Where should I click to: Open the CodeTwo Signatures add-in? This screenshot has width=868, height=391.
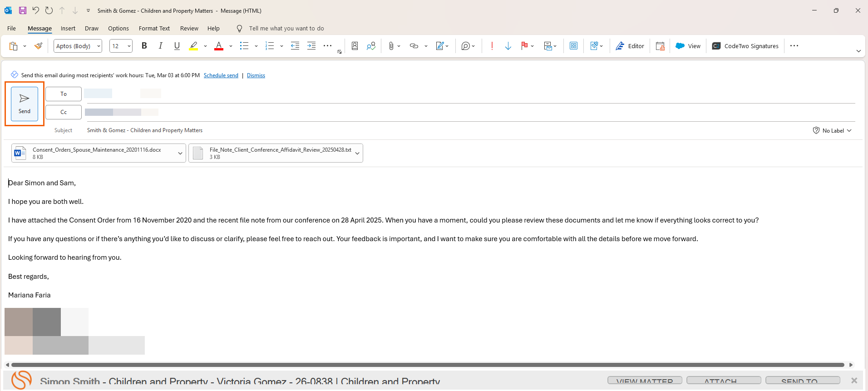coord(745,46)
